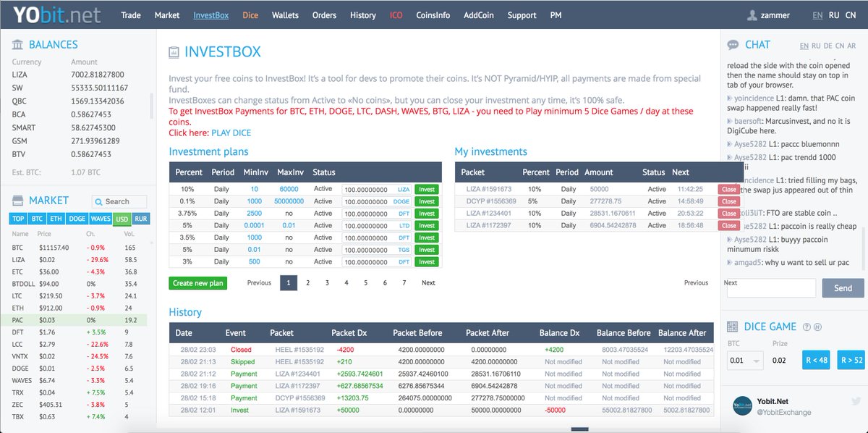
Task: Go to page 2 of investment plans
Action: [307, 283]
